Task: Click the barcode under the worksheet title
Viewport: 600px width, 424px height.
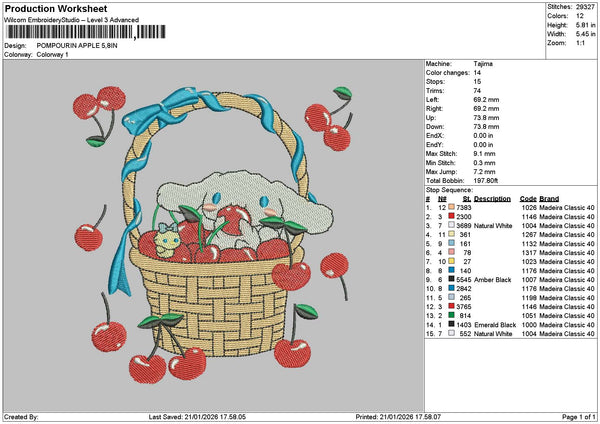Action: (x=86, y=32)
